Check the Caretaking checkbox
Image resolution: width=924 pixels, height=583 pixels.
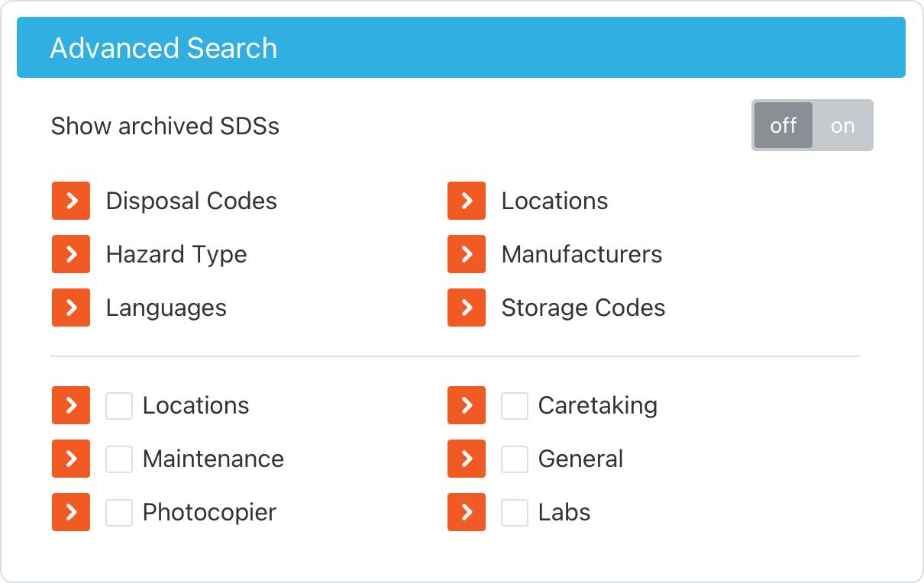click(x=515, y=405)
